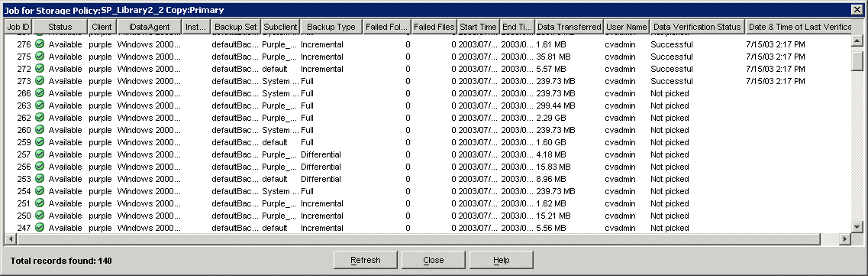The width and height of the screenshot is (868, 276).
Task: Select the 8.96 MB data transferred cell
Action: coord(551,178)
